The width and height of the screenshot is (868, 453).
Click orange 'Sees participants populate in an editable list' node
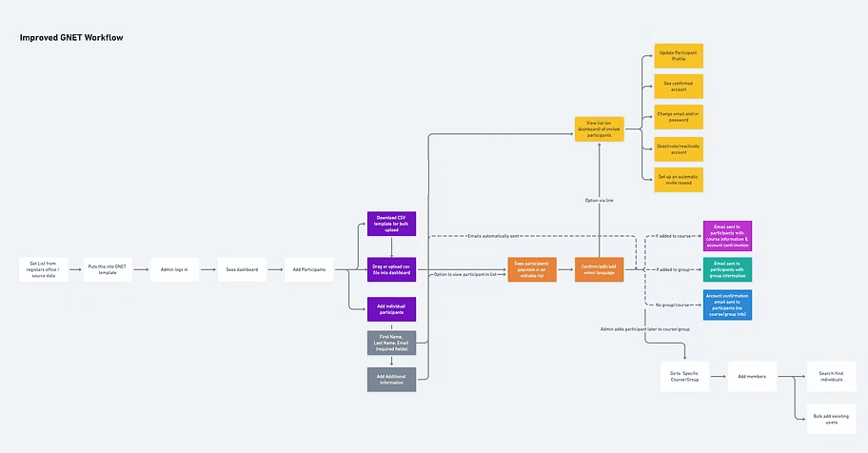[532, 269]
